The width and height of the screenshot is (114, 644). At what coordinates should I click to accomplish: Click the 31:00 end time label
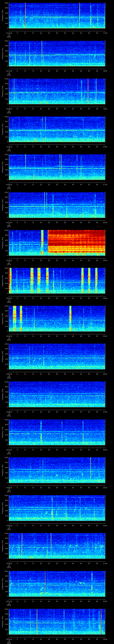point(105,564)
